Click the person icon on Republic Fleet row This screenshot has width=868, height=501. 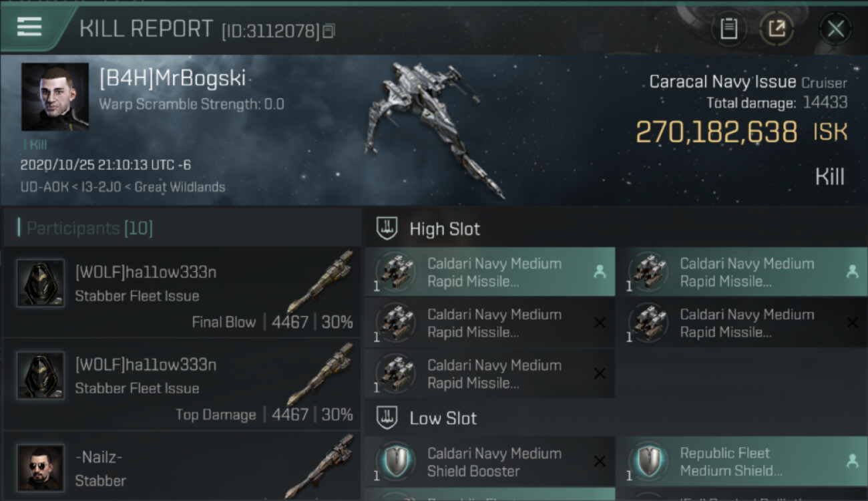pos(852,460)
